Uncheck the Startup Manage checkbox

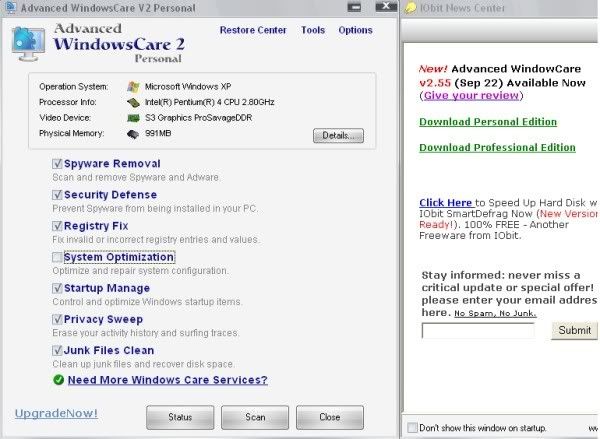click(57, 288)
